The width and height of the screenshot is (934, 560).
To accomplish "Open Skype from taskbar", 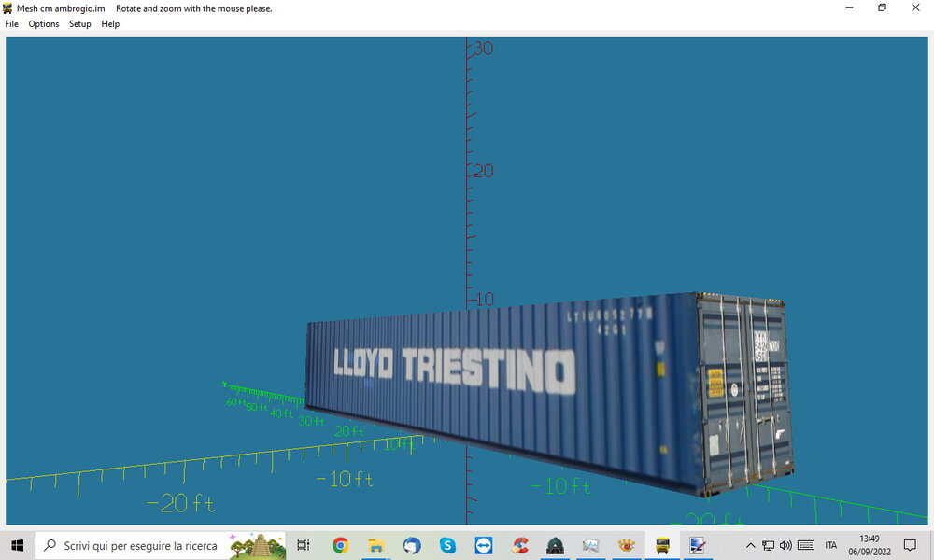I will coord(447,545).
